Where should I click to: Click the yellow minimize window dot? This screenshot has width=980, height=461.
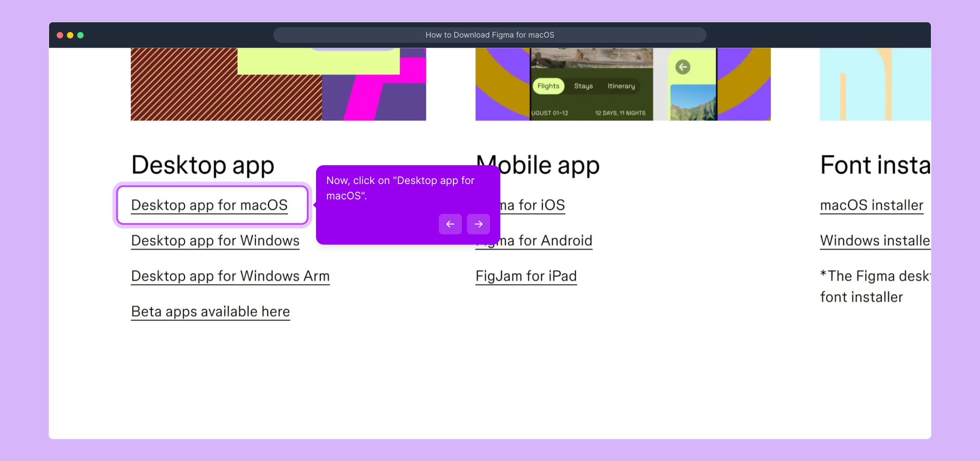(x=70, y=35)
